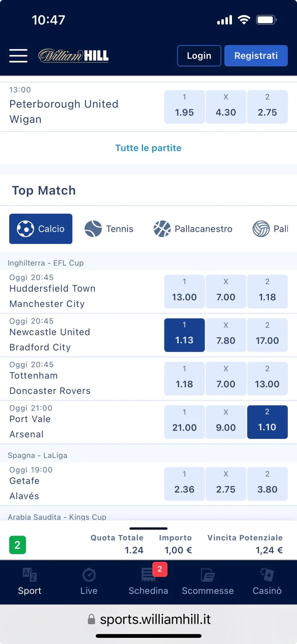The height and width of the screenshot is (644, 297).
Task: Expand betslip using the drag handle
Action: (x=148, y=528)
